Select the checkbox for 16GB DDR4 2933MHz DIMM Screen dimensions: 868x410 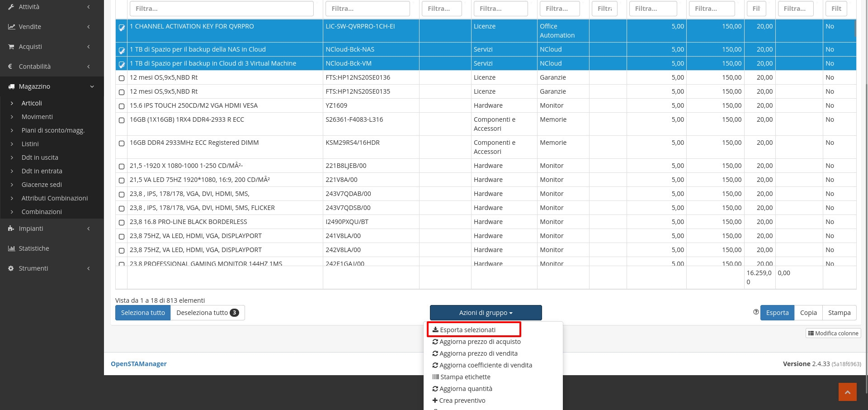click(x=122, y=143)
